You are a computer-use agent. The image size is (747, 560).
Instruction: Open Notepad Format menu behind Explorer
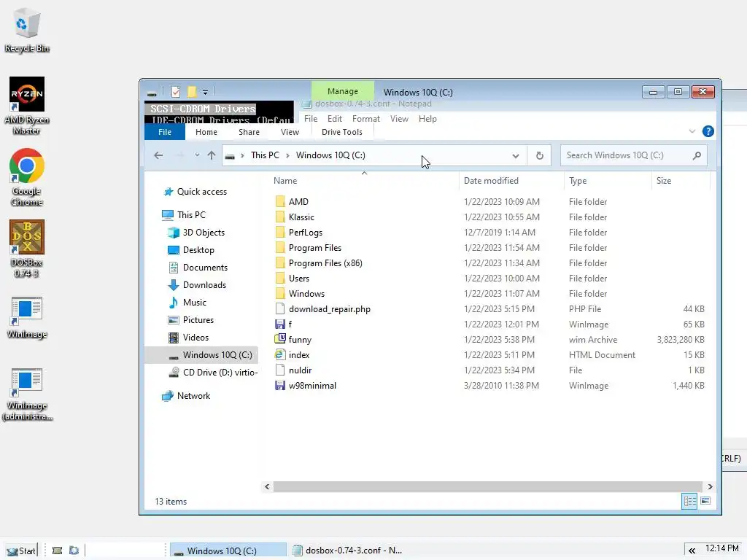pyautogui.click(x=366, y=119)
